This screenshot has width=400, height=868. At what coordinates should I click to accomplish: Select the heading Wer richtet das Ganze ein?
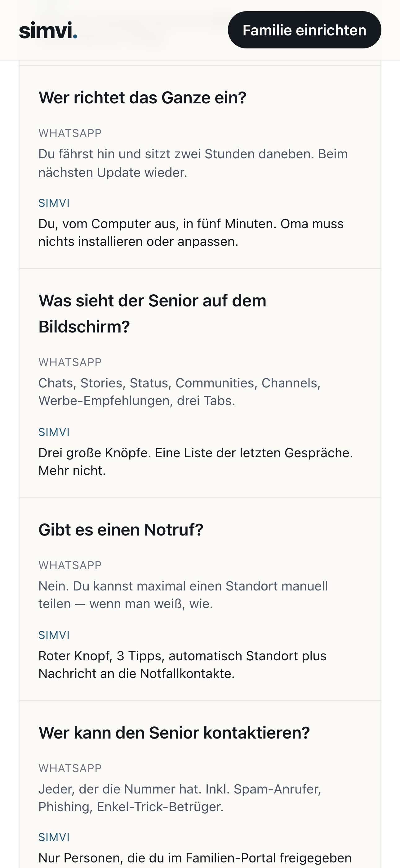(142, 98)
